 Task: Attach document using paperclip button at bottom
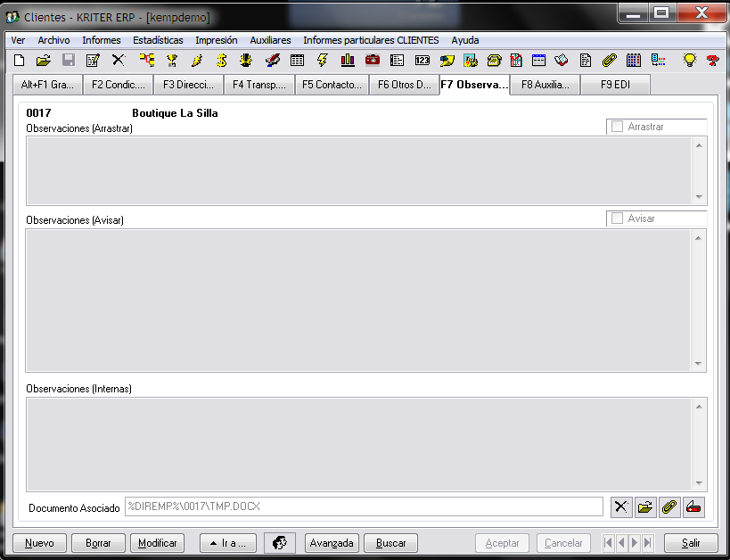[669, 506]
